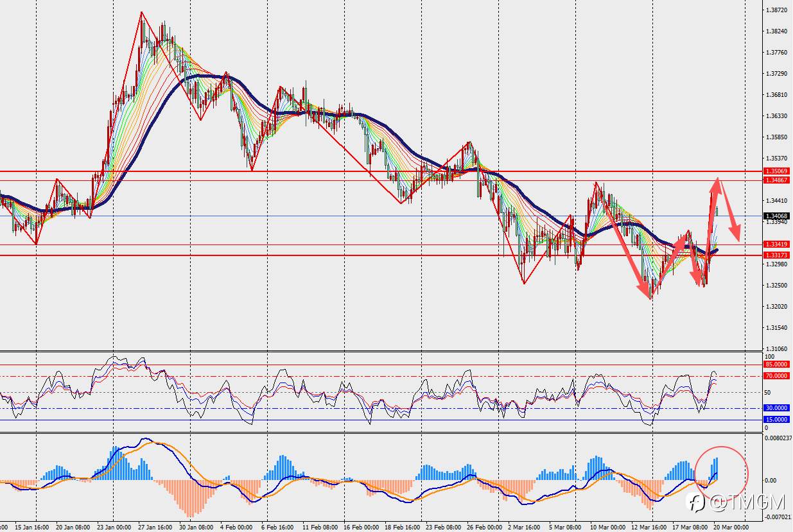Viewport: 793px width, 532px height.
Task: Select the 30.0000 oscillator level tag
Action: 776,408
